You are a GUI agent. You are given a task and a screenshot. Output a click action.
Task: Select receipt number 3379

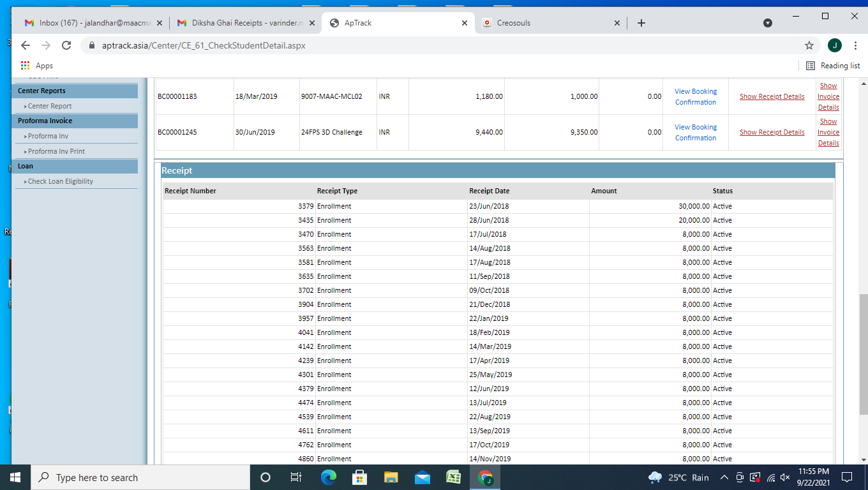pyautogui.click(x=306, y=206)
